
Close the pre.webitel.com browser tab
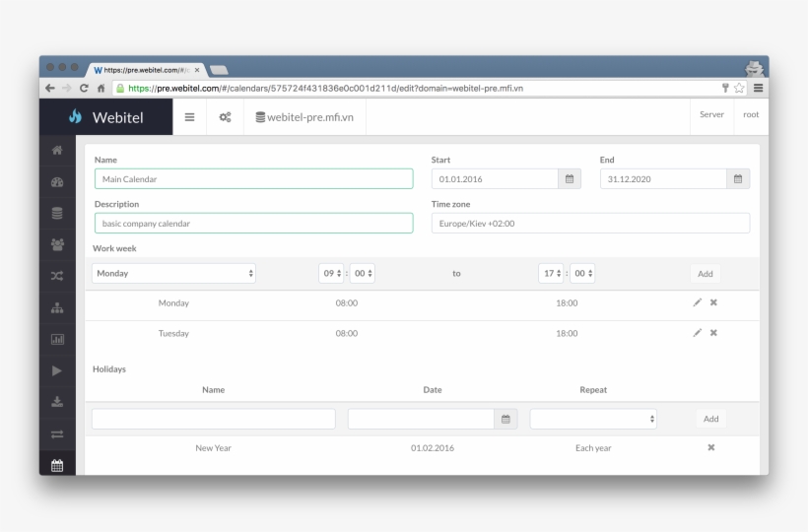point(197,70)
